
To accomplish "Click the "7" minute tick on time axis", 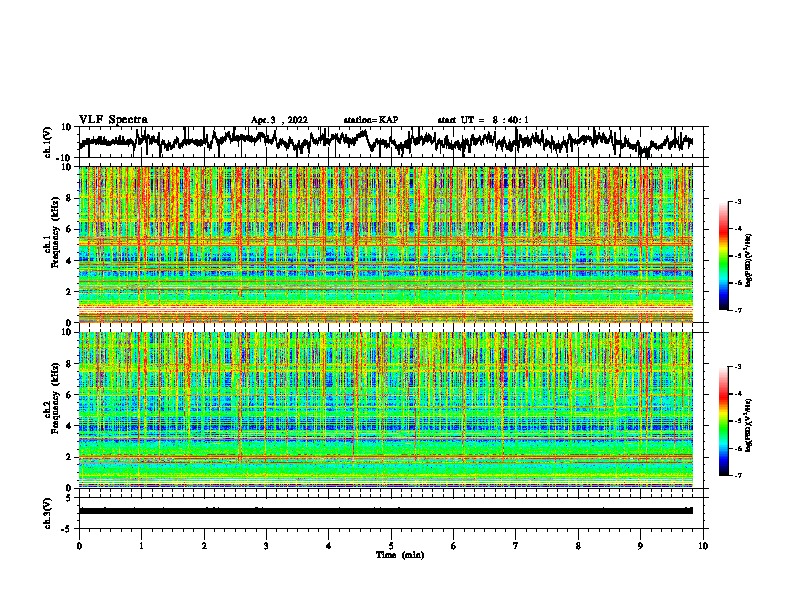I will [x=516, y=546].
